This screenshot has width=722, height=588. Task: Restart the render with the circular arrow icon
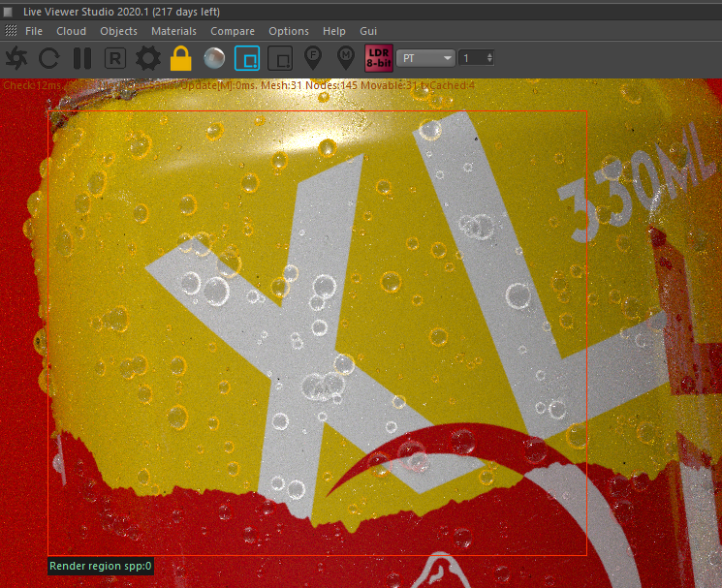(48, 58)
